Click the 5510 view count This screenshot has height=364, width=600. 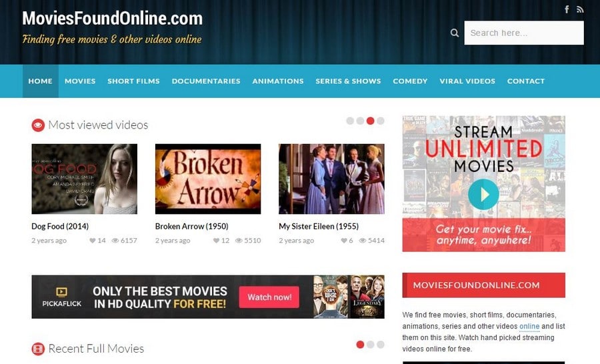(x=253, y=241)
